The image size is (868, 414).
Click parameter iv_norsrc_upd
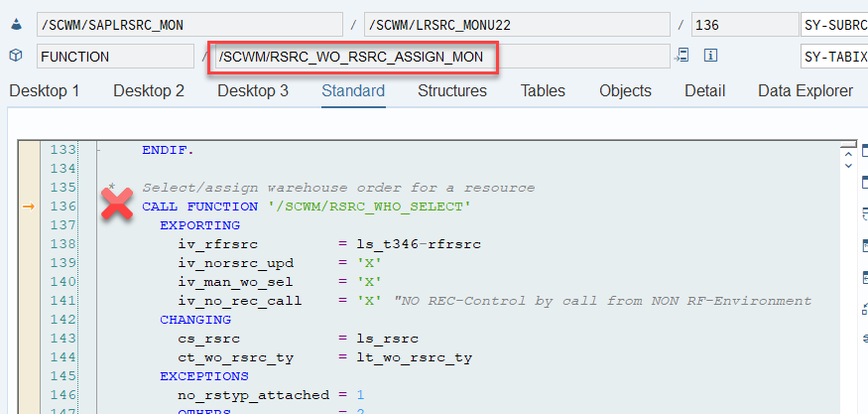click(235, 263)
